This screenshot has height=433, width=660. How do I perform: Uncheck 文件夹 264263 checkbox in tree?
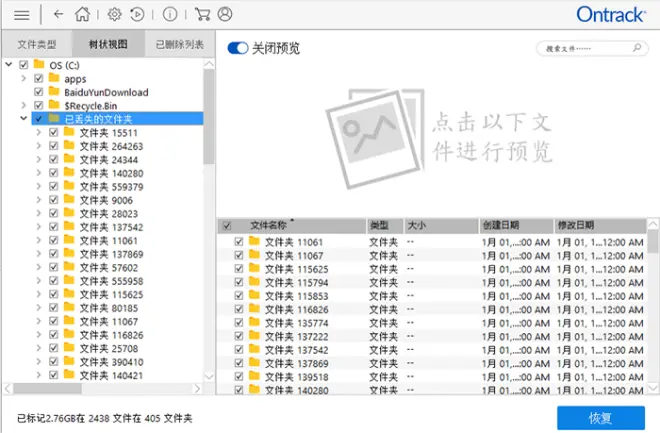click(53, 146)
